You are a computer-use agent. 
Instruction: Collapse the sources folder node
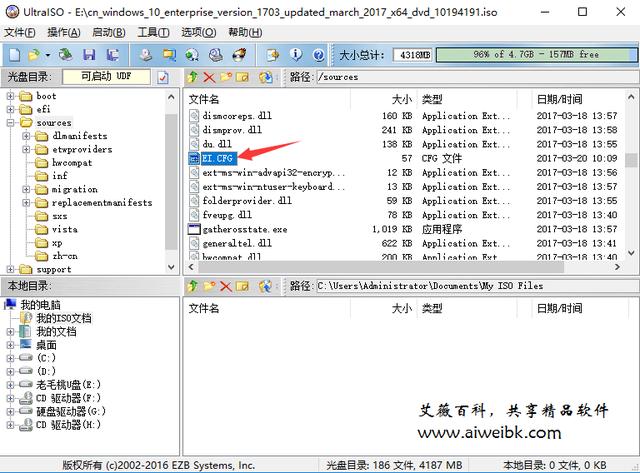point(10,122)
